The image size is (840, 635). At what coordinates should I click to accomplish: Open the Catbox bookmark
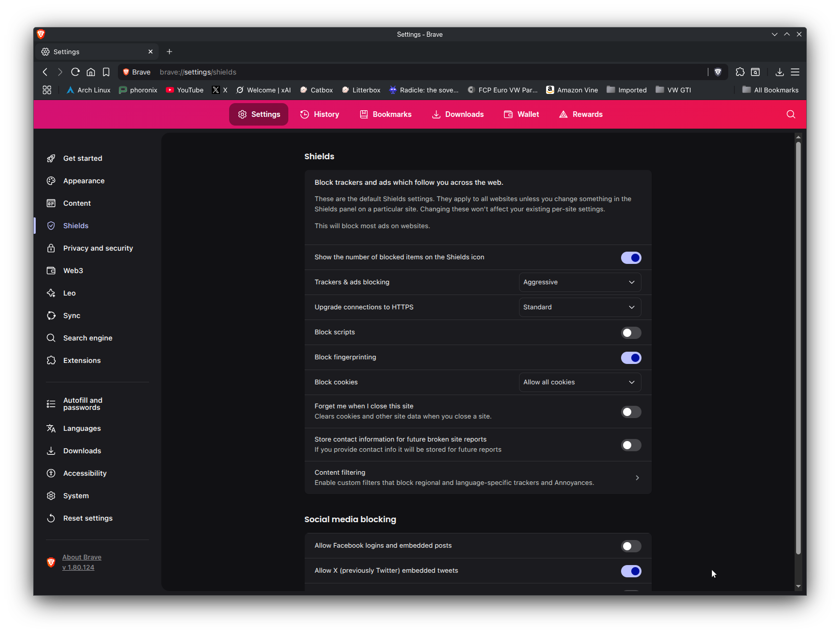(x=316, y=90)
